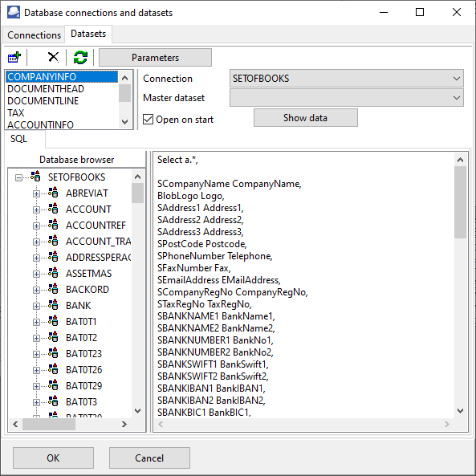476x476 pixels.
Task: Toggle the Open on start checkbox
Action: click(148, 120)
